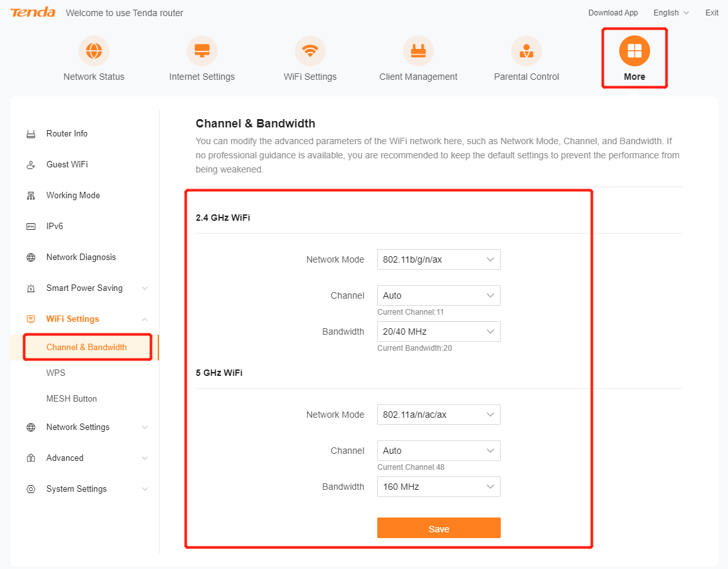Open the English language selector
This screenshot has width=728, height=569.
671,13
